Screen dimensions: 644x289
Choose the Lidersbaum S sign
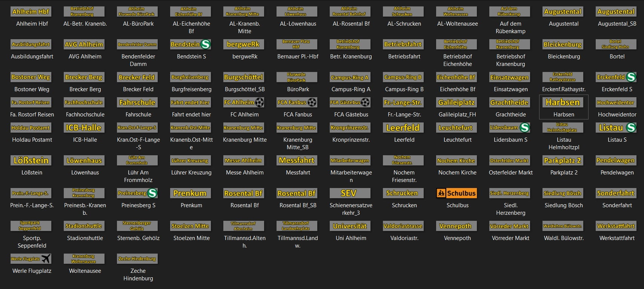tap(510, 128)
